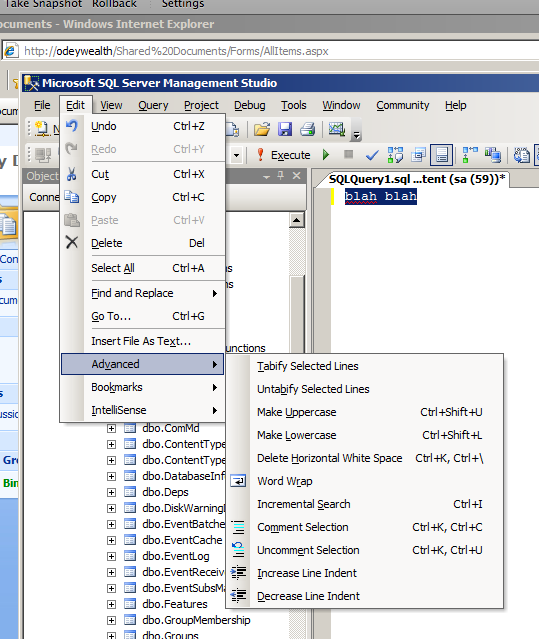Open the Query menu
Image resolution: width=539 pixels, height=639 pixels.
coord(153,105)
